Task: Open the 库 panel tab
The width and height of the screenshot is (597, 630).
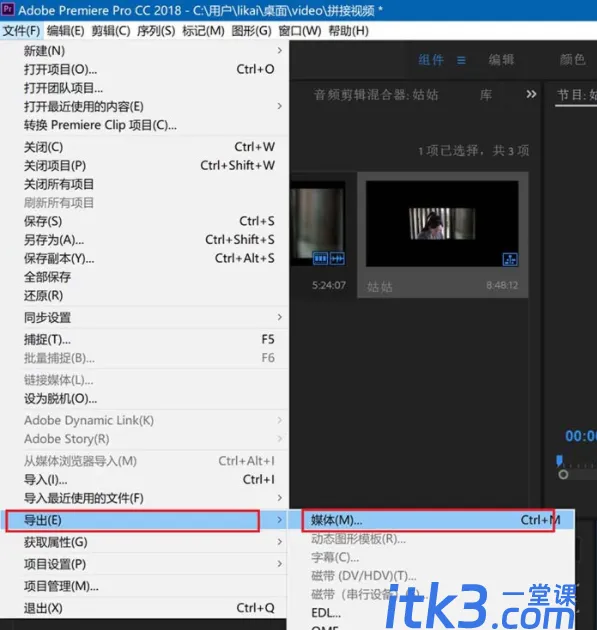Action: pos(486,95)
